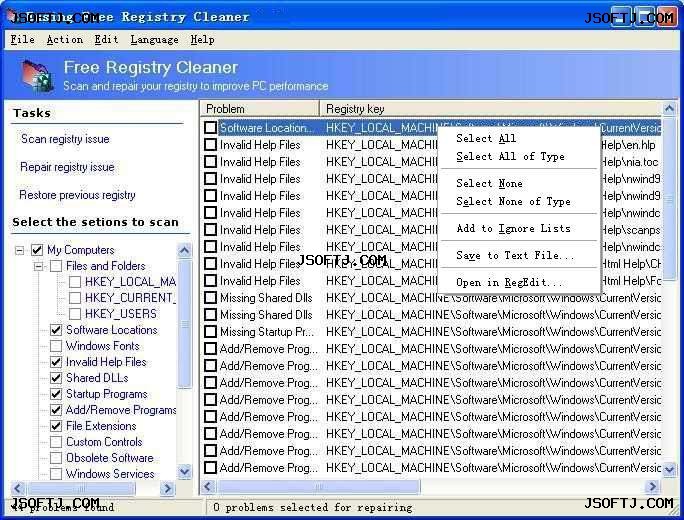
Task: Toggle the HKEY_CURRENT_ tree checkbox
Action: [x=75, y=298]
